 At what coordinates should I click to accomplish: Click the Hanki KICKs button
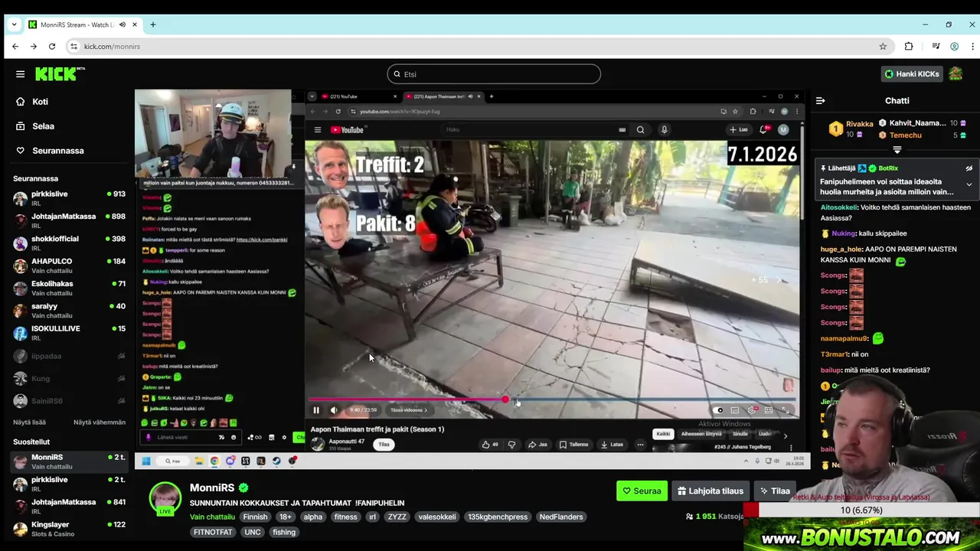[911, 74]
